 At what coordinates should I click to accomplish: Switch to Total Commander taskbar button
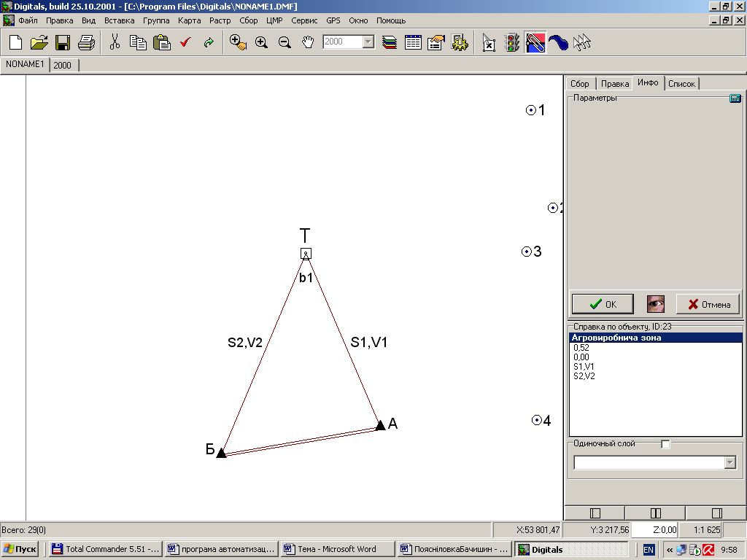pos(106,550)
